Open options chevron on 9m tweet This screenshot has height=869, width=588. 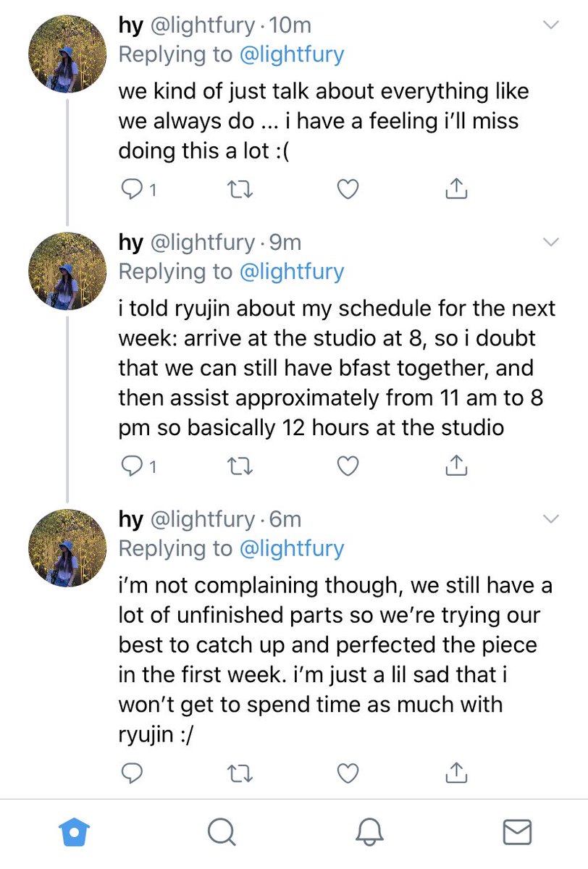552,241
